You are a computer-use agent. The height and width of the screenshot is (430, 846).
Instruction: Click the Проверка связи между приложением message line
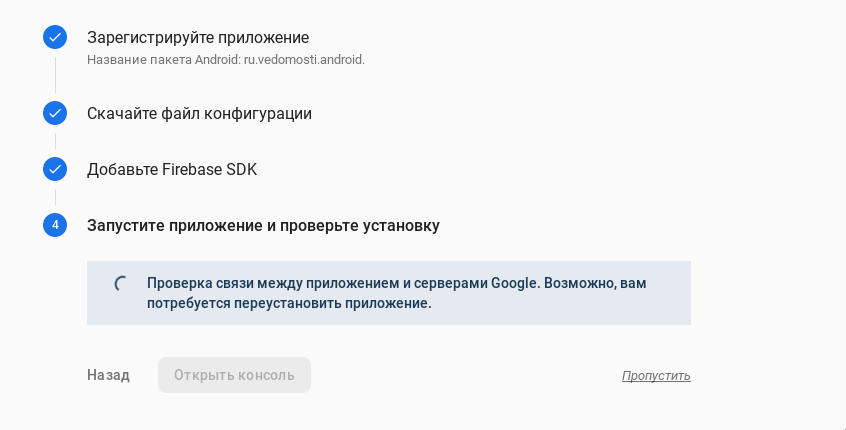pyautogui.click(x=396, y=283)
